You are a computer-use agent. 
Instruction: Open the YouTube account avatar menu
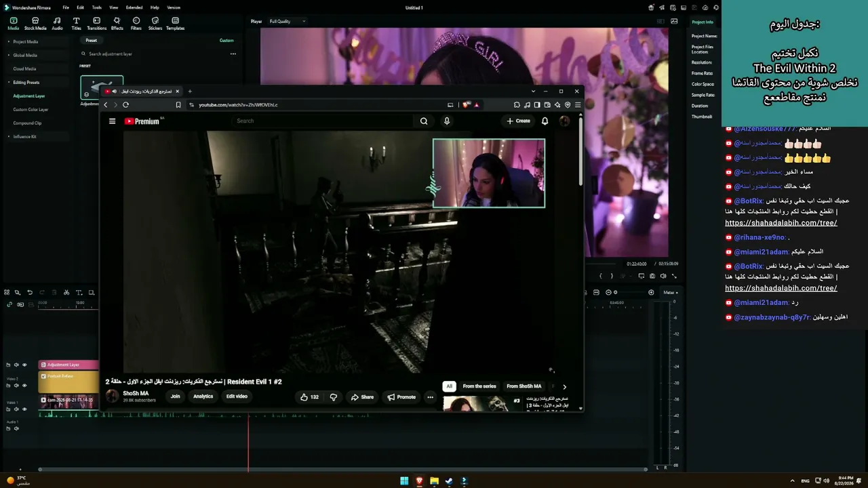pos(564,121)
